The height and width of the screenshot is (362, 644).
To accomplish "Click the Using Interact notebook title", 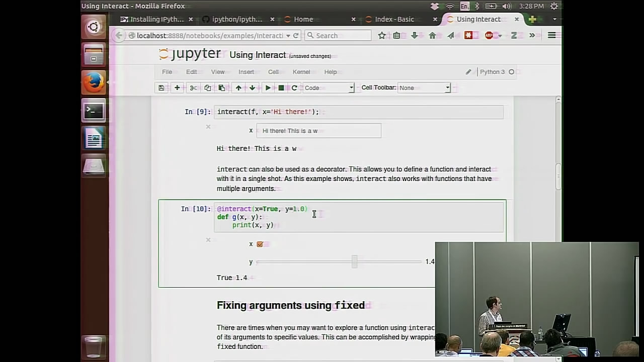I will click(257, 55).
